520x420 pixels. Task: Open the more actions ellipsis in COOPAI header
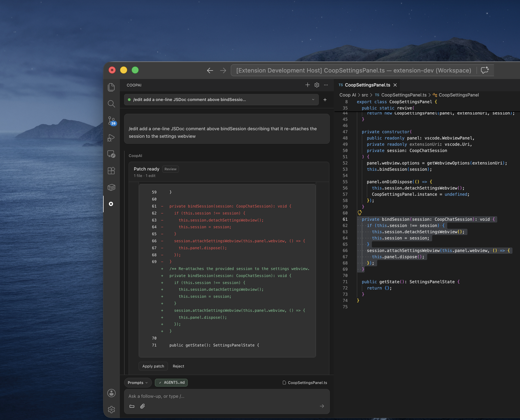tap(326, 85)
